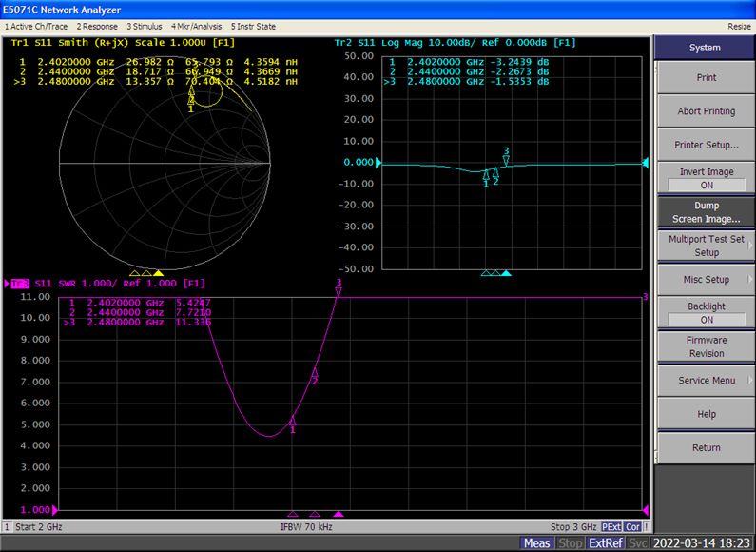Click the Svc status indicator
756x552 pixels.
[637, 543]
